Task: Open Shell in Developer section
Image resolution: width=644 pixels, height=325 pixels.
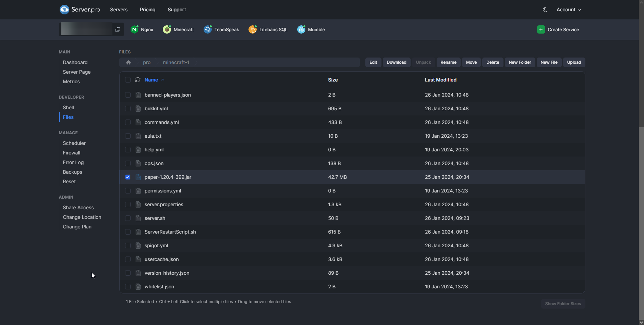Action: pyautogui.click(x=68, y=108)
